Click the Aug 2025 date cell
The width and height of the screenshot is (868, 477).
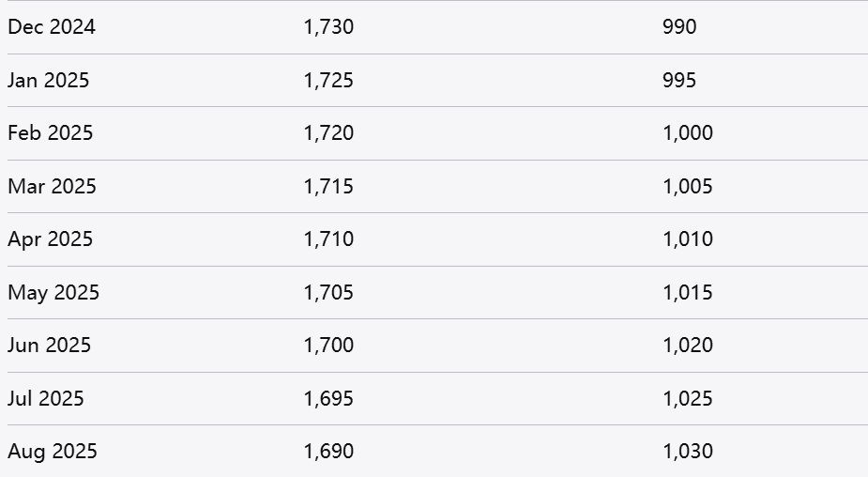53,452
